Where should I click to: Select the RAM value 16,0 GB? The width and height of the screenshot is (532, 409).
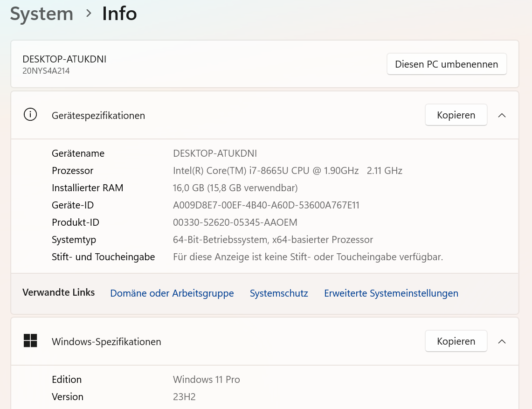click(x=235, y=188)
